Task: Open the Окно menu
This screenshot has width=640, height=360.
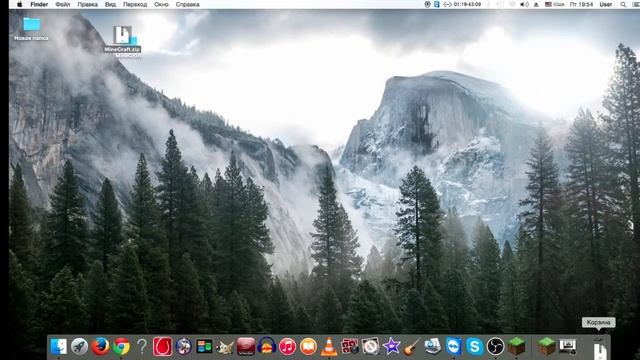Action: point(161,4)
